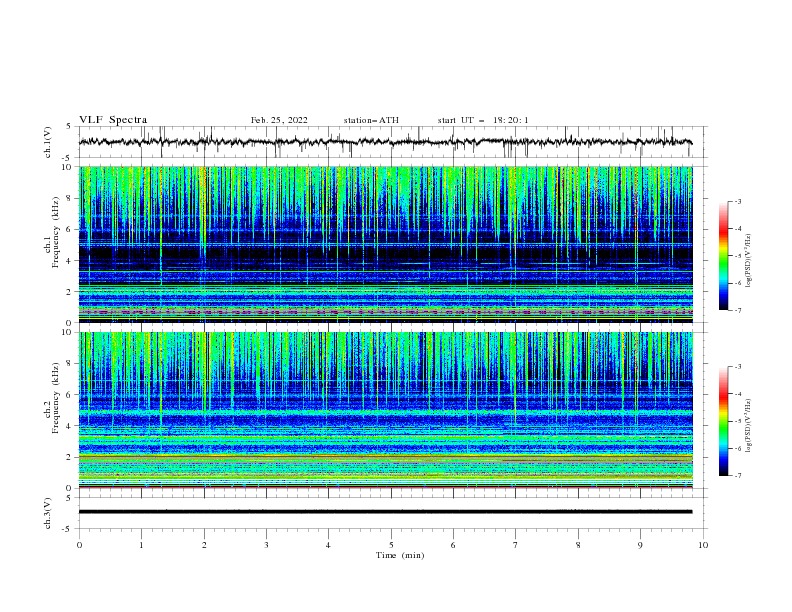Click the 'start UT = 18:20:1' text
The image size is (792, 612).
pos(483,120)
